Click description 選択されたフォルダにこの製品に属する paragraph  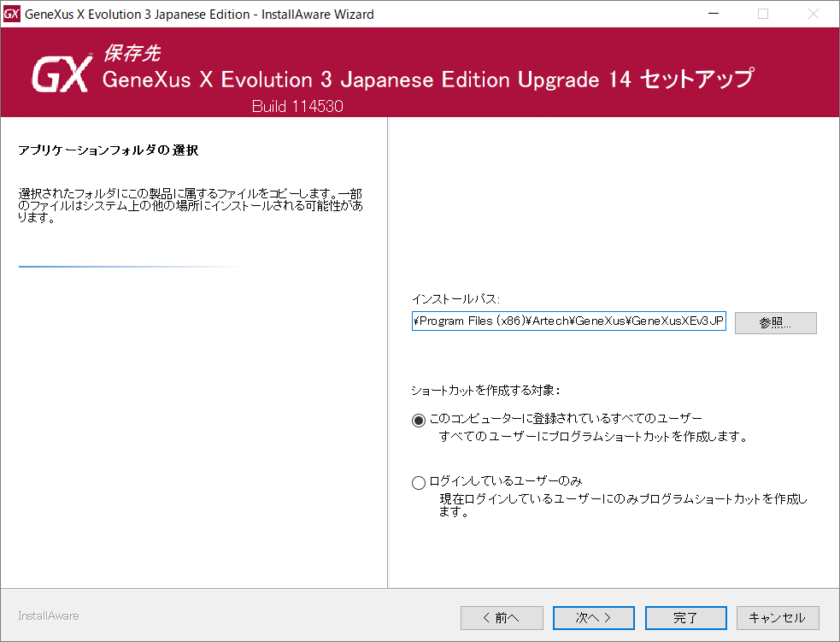tap(191, 205)
